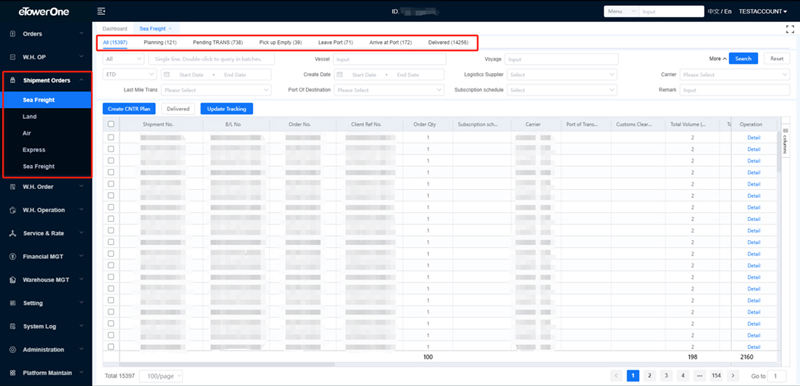Open the TESTACCOUNT user menu

(763, 11)
